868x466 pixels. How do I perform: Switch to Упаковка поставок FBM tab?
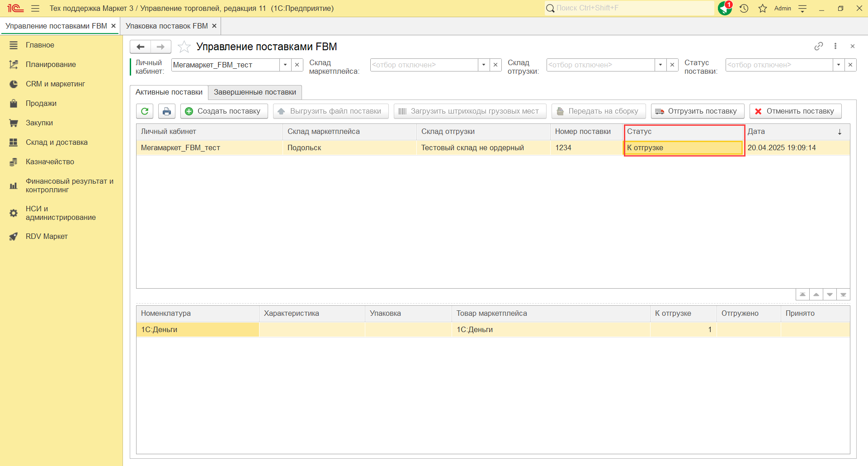[x=166, y=26]
